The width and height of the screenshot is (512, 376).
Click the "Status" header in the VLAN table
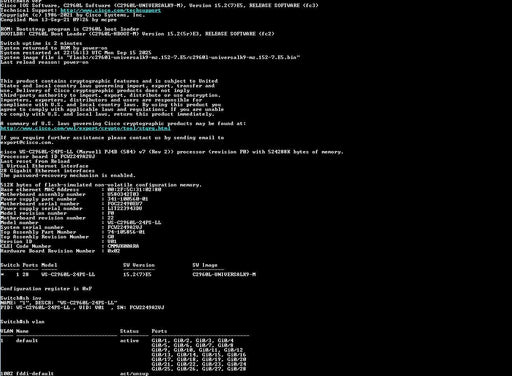[129, 331]
